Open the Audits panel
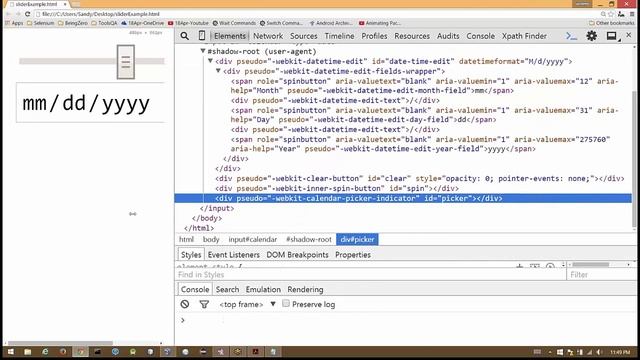Screen dimensions: 640x360 448,36
